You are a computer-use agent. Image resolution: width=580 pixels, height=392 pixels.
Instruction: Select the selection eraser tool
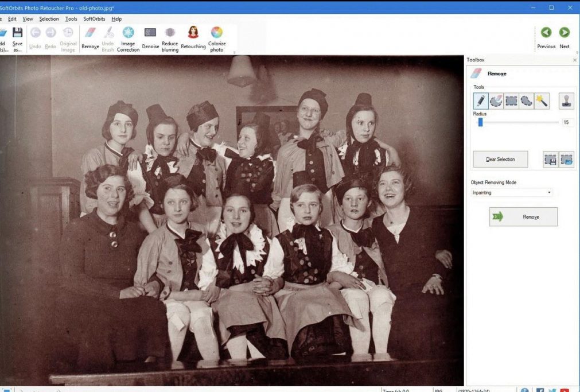pyautogui.click(x=496, y=102)
